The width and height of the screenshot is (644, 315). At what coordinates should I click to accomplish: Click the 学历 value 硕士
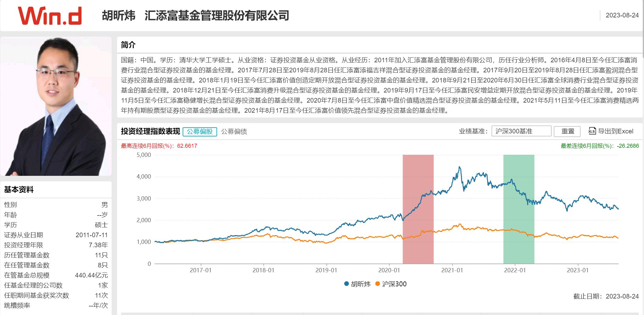pos(101,225)
